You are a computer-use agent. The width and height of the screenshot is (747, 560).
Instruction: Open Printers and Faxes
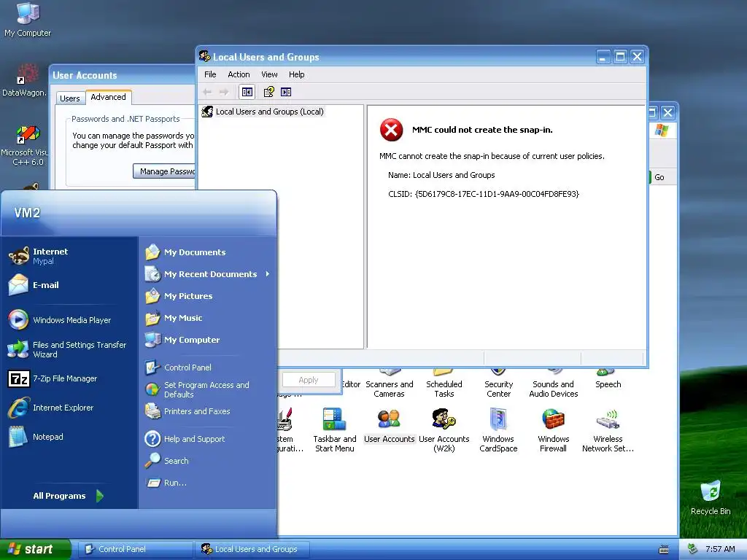point(187,411)
